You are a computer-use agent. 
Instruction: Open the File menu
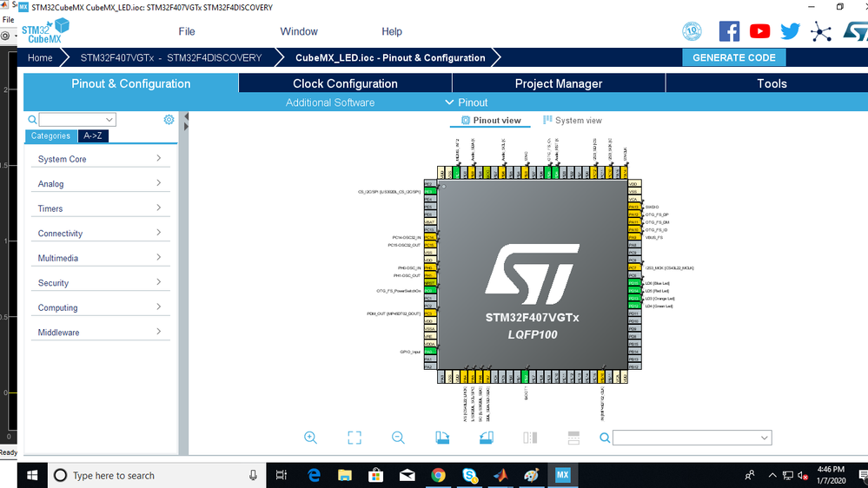187,31
